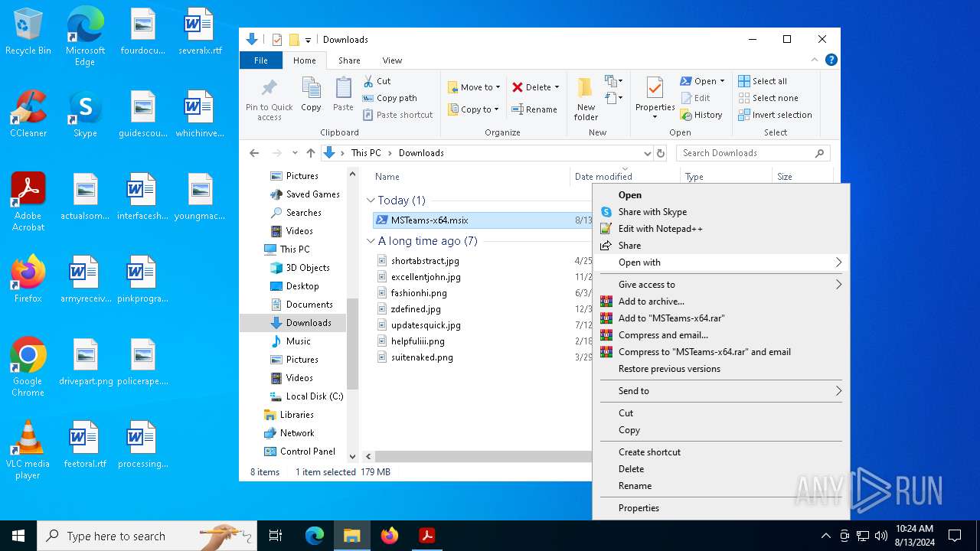The height and width of the screenshot is (551, 980).
Task: Refresh the Downloads folder view
Action: (661, 153)
